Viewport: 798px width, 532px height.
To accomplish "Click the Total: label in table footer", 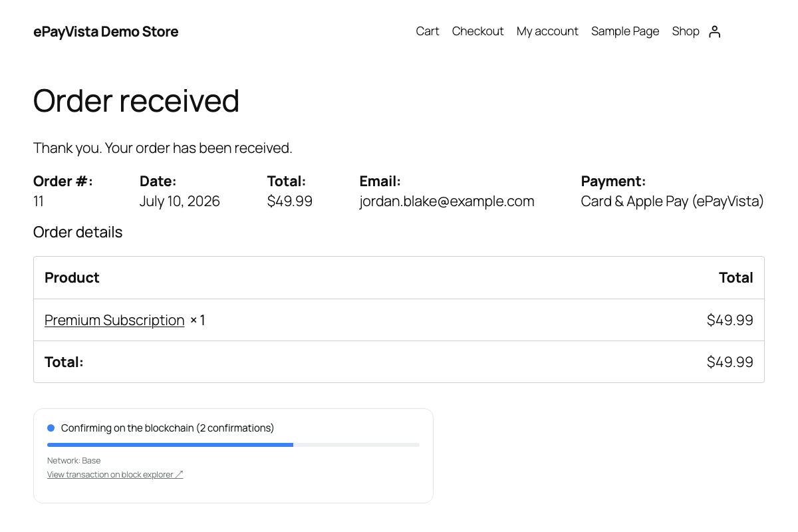I will [x=64, y=362].
